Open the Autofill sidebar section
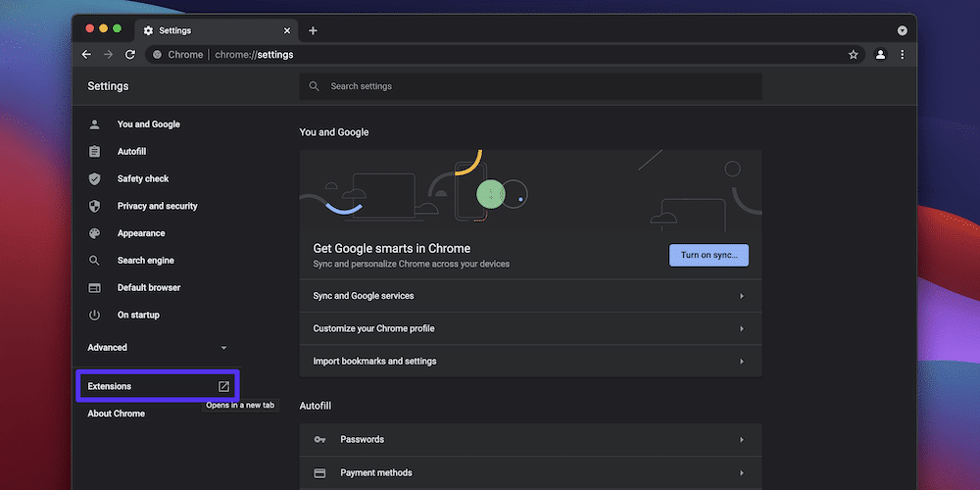The height and width of the screenshot is (490, 980). (132, 152)
